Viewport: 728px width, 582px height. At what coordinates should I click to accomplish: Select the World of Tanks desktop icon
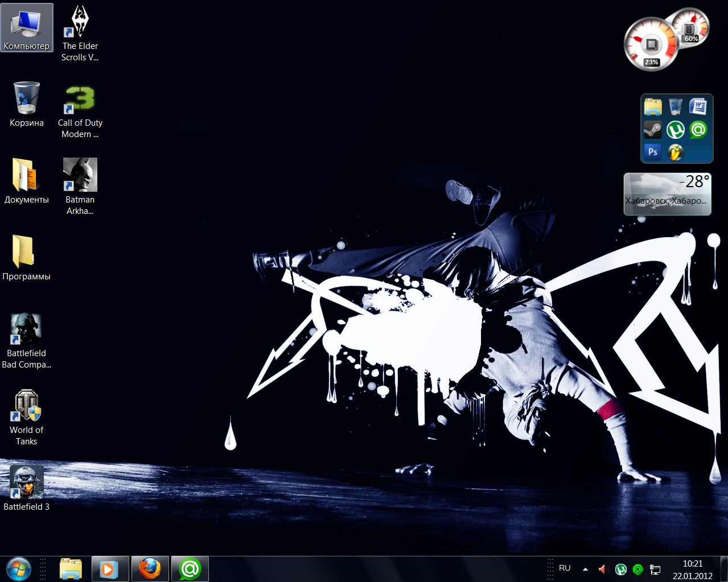tap(26, 406)
